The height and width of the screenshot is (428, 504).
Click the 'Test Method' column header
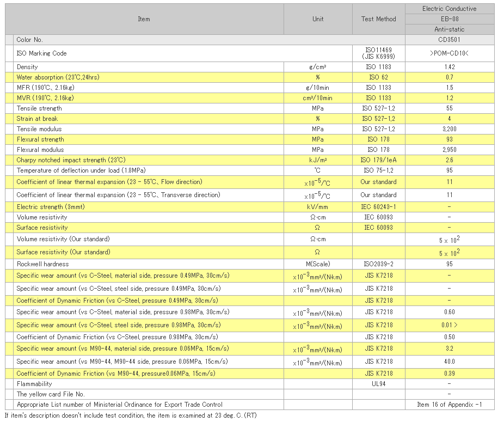tap(378, 19)
